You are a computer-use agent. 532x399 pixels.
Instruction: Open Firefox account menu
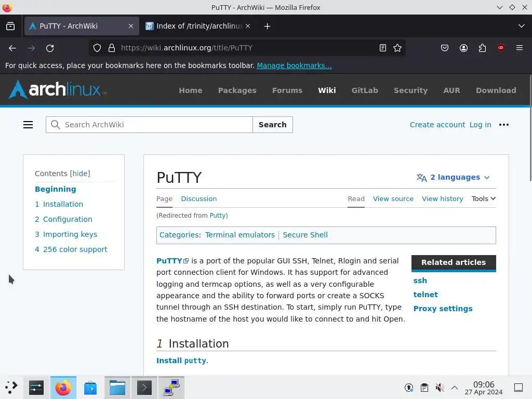(463, 48)
